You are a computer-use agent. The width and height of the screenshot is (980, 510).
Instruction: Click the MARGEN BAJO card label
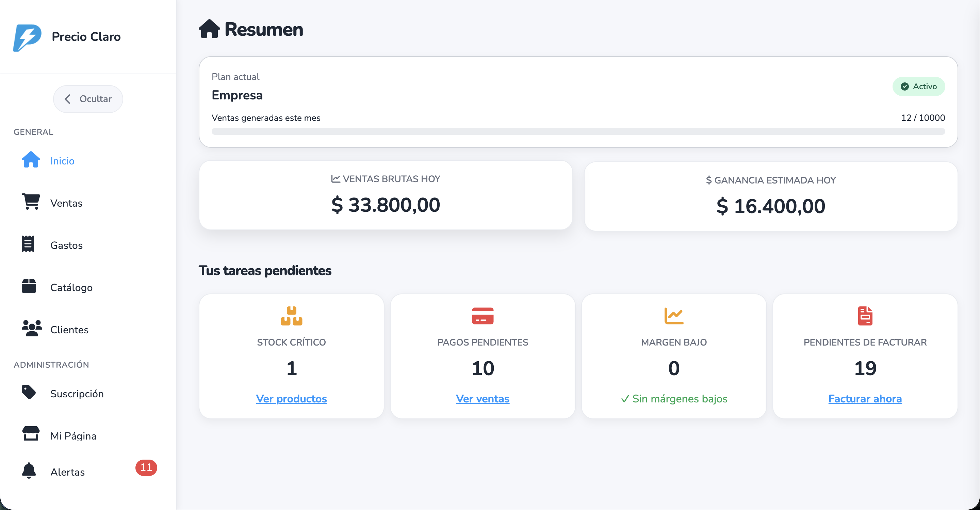[x=674, y=342]
